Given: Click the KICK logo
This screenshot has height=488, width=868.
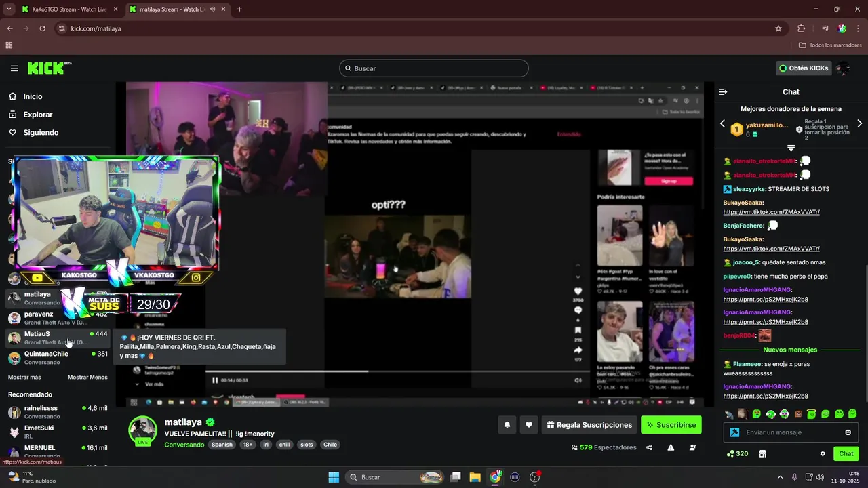Looking at the screenshot, I should click(x=50, y=68).
